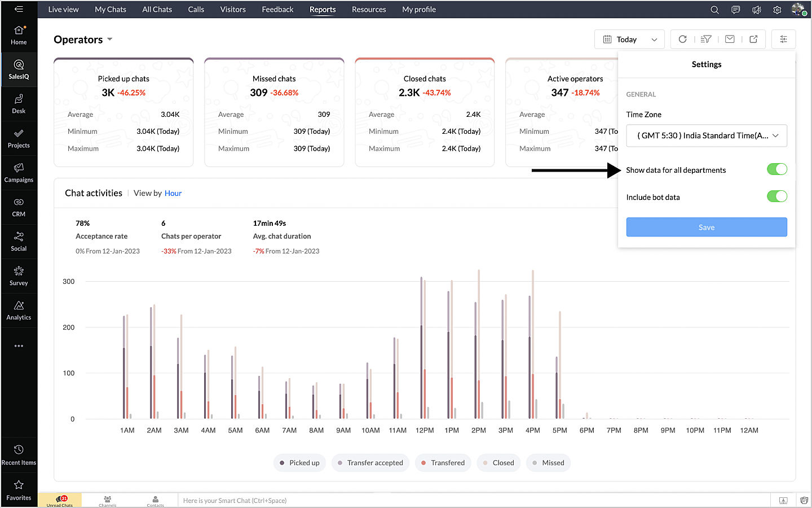
Task: Click the Hour view-by link
Action: (x=173, y=193)
